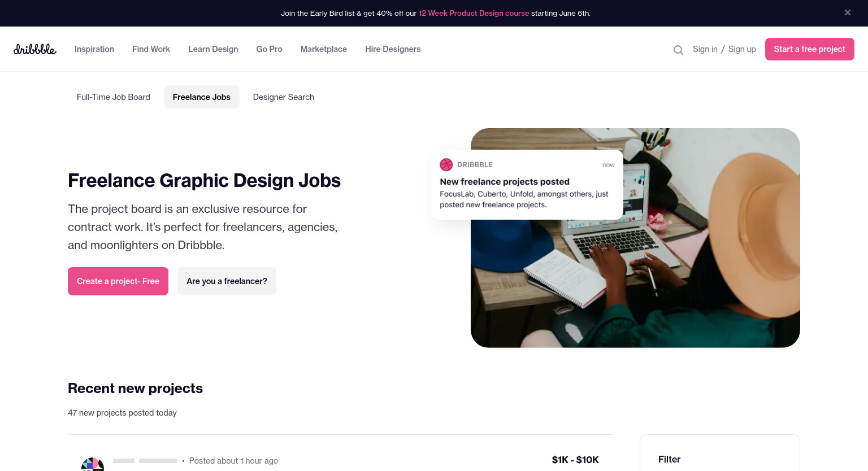Screen dimensions: 868x471
Task: Click the Dribbble logo
Action: coord(35,49)
